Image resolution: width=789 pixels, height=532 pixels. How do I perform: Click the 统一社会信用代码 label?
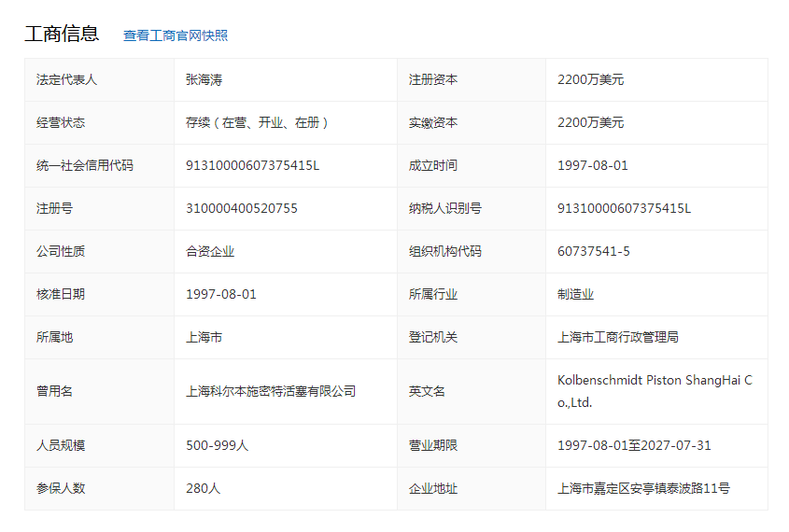pyautogui.click(x=85, y=165)
